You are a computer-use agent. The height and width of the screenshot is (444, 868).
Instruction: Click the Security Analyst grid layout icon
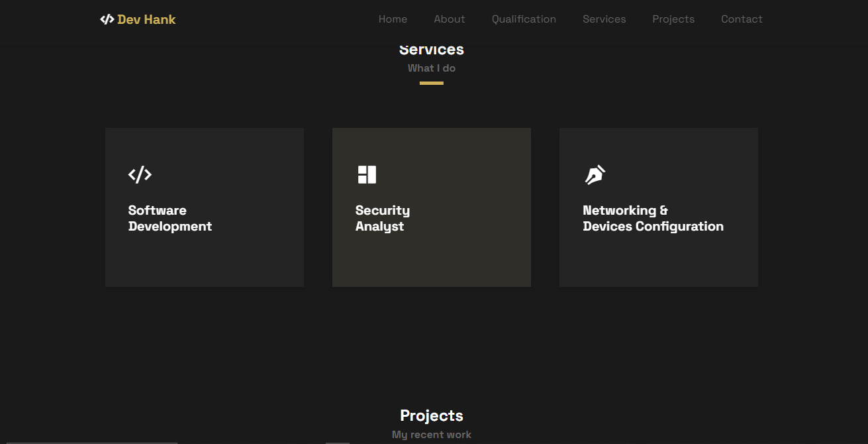coord(367,174)
